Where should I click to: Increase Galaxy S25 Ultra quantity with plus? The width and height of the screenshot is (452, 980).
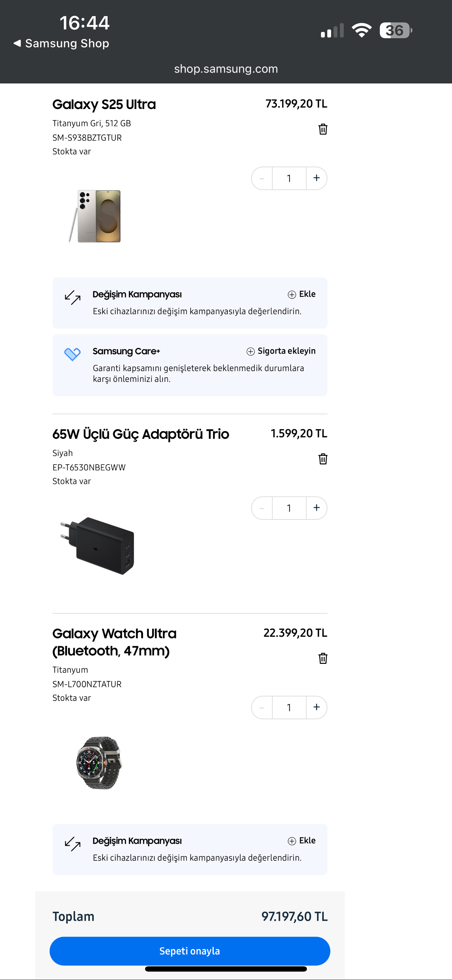coord(316,178)
